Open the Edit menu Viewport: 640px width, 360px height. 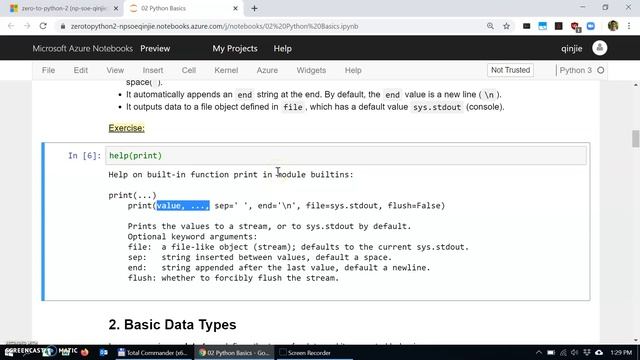click(x=80, y=70)
